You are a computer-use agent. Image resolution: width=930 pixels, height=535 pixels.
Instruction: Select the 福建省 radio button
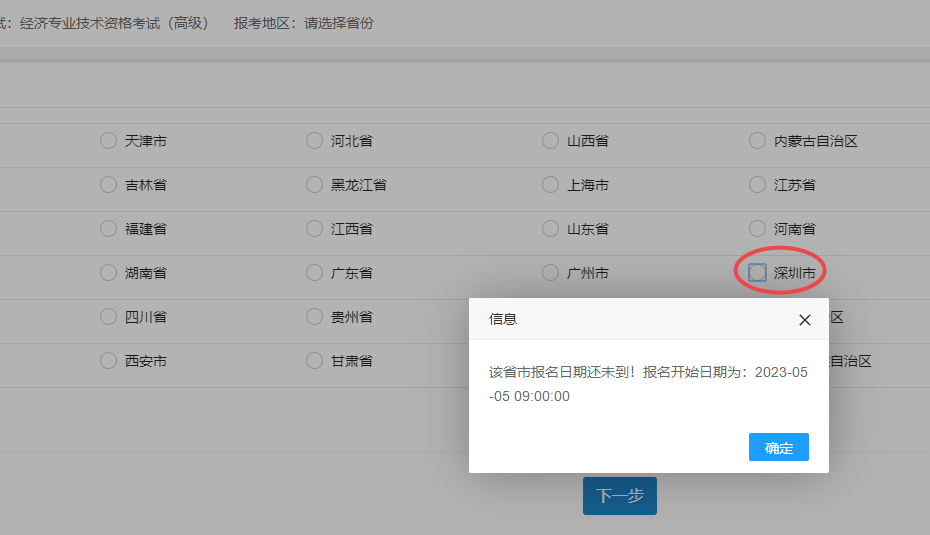109,229
